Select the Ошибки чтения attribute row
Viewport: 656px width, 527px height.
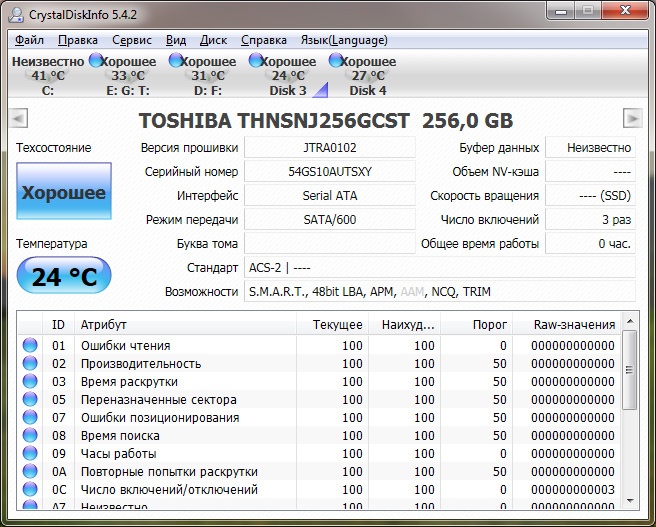319,345
